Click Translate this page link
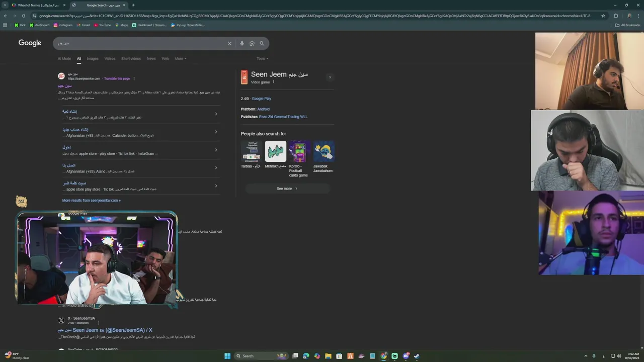 click(x=117, y=78)
